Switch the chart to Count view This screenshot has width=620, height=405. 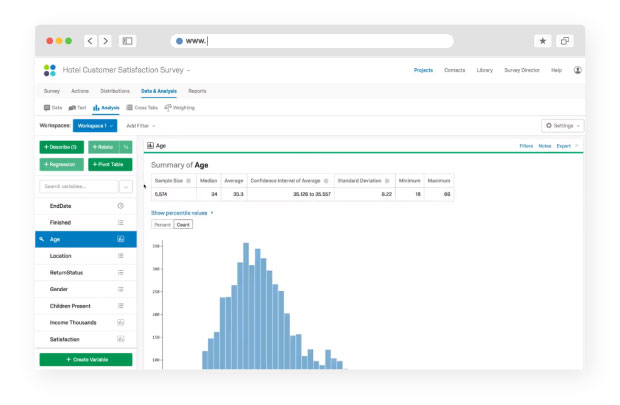coord(183,225)
